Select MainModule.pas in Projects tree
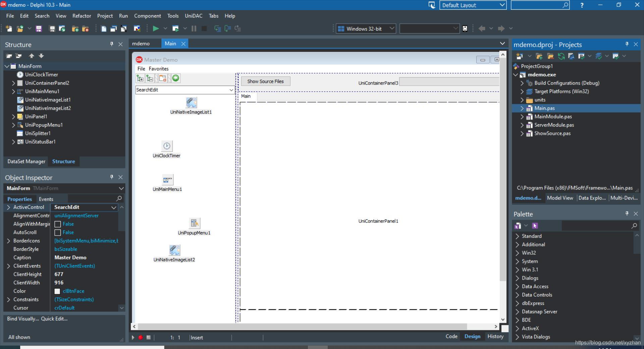This screenshot has width=644, height=349. 553,116
